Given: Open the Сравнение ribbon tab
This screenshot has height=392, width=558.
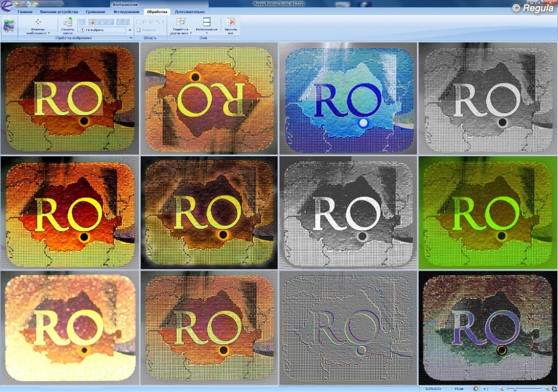Looking at the screenshot, I should point(95,11).
